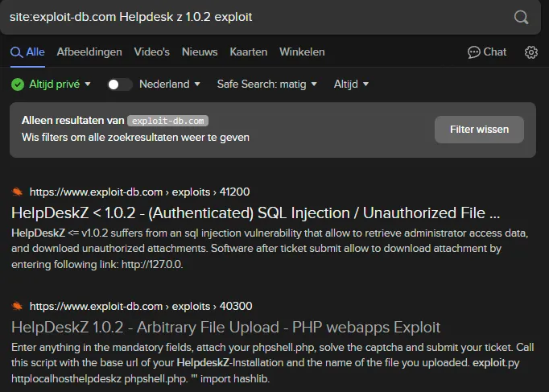
Task: Click the Alle tab magnifier icon
Action: (16, 52)
